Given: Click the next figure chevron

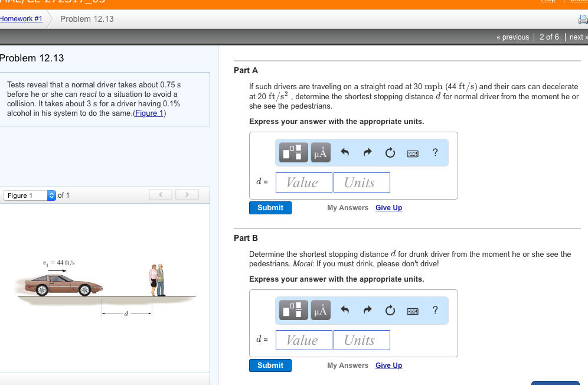Looking at the screenshot, I should [x=187, y=194].
